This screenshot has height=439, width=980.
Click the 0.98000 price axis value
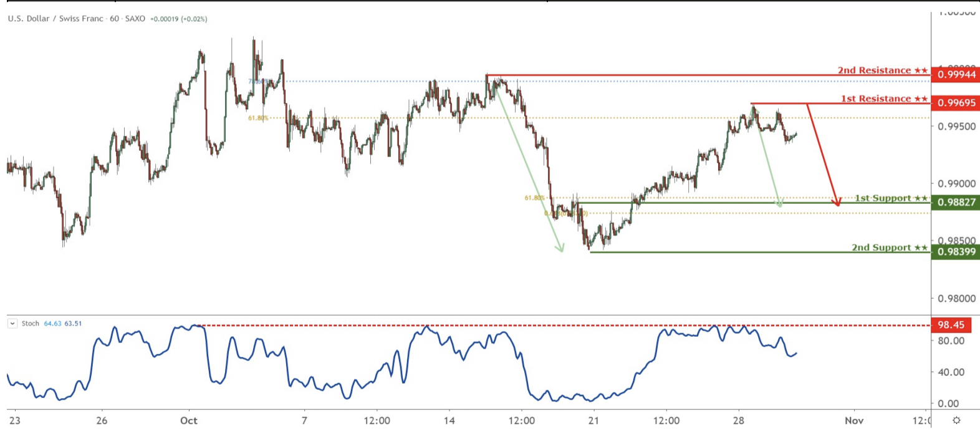point(957,299)
